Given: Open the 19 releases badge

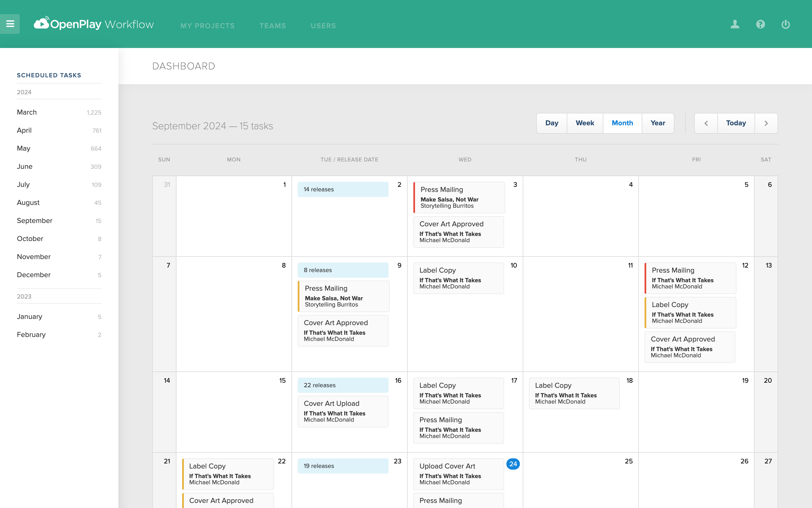Looking at the screenshot, I should 343,466.
